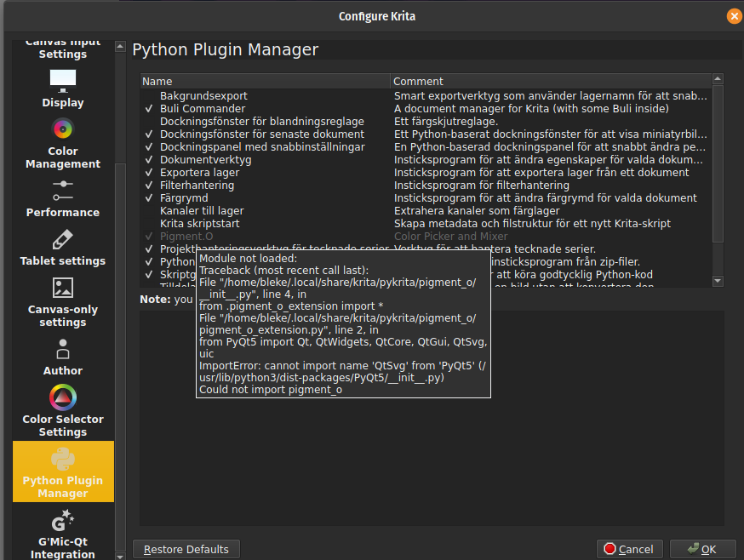Image resolution: width=744 pixels, height=560 pixels.
Task: Sort plugins by Name column header
Action: (264, 82)
